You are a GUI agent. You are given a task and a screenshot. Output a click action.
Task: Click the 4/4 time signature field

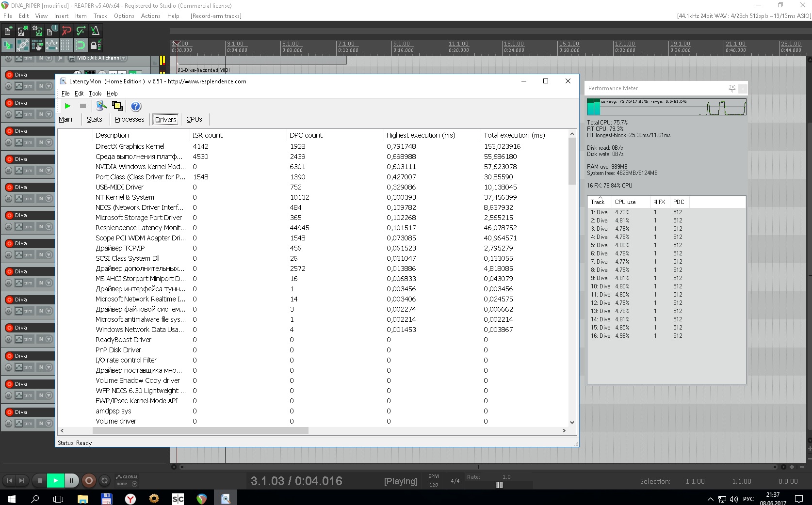click(x=455, y=481)
